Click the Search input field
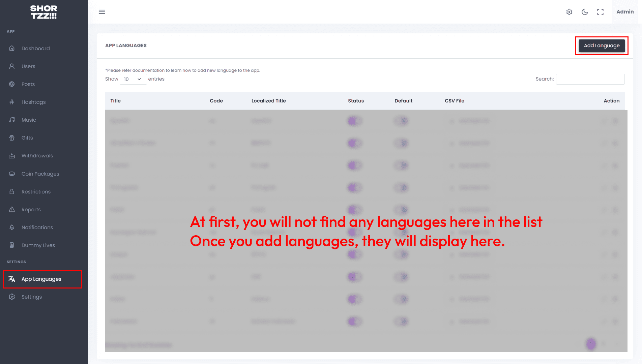Screen dimensions: 642x364 coord(590,79)
